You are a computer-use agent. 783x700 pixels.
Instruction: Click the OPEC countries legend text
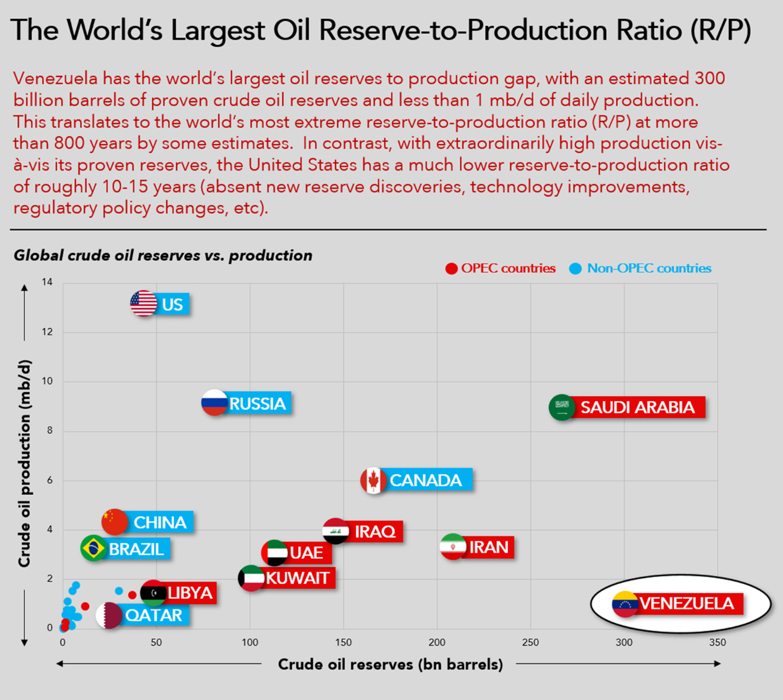(x=508, y=268)
